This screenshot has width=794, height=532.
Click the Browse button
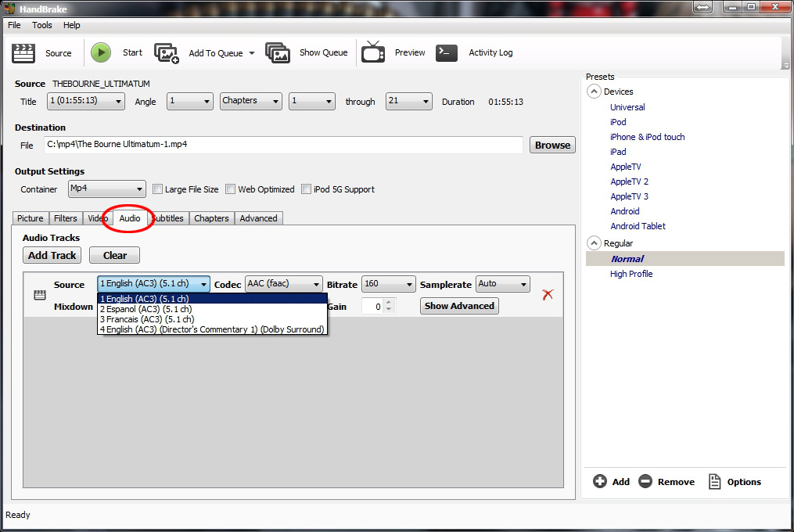tap(552, 145)
